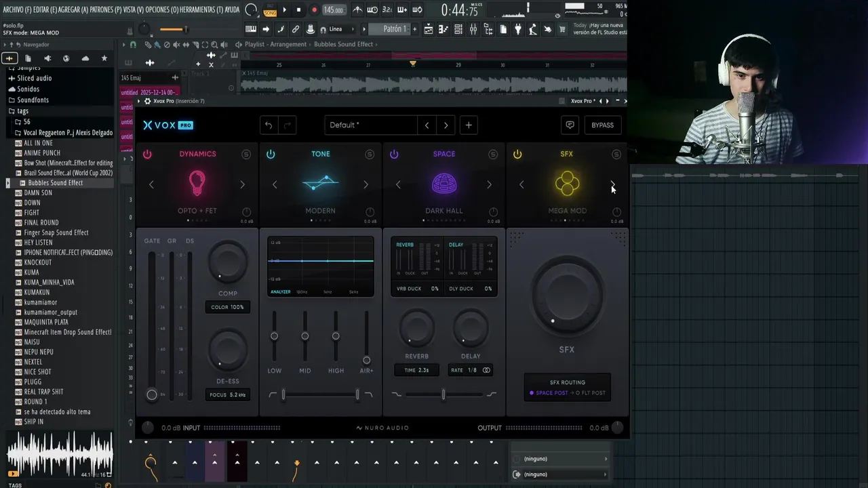Click the Stop transport button
Image resolution: width=868 pixels, height=488 pixels.
[x=298, y=10]
